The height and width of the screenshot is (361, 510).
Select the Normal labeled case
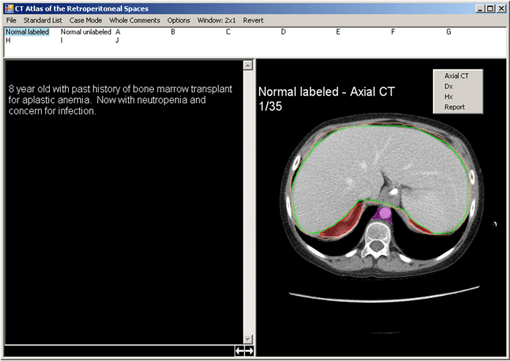27,32
